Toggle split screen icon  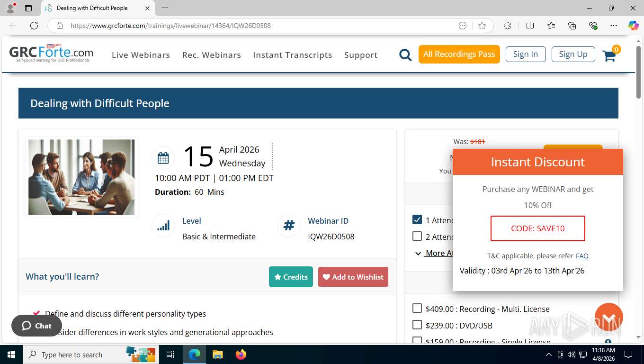(530, 26)
